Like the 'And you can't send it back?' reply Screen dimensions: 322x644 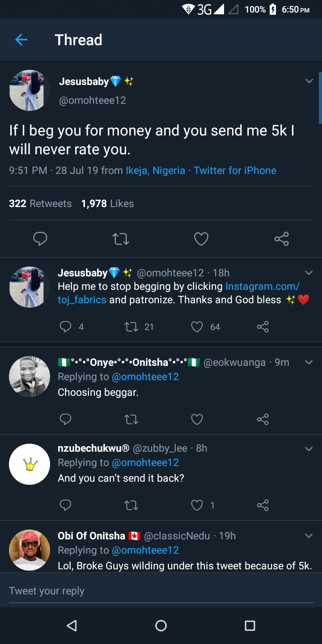pyautogui.click(x=197, y=505)
